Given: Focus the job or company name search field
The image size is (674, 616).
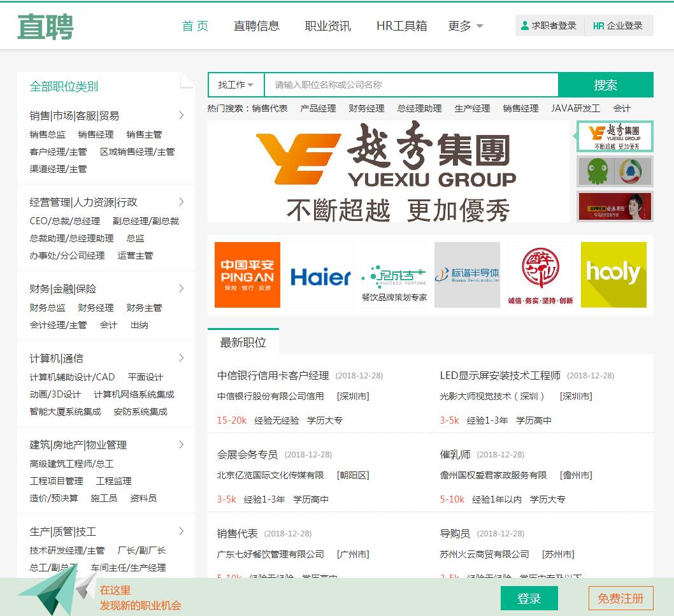Looking at the screenshot, I should tap(411, 85).
